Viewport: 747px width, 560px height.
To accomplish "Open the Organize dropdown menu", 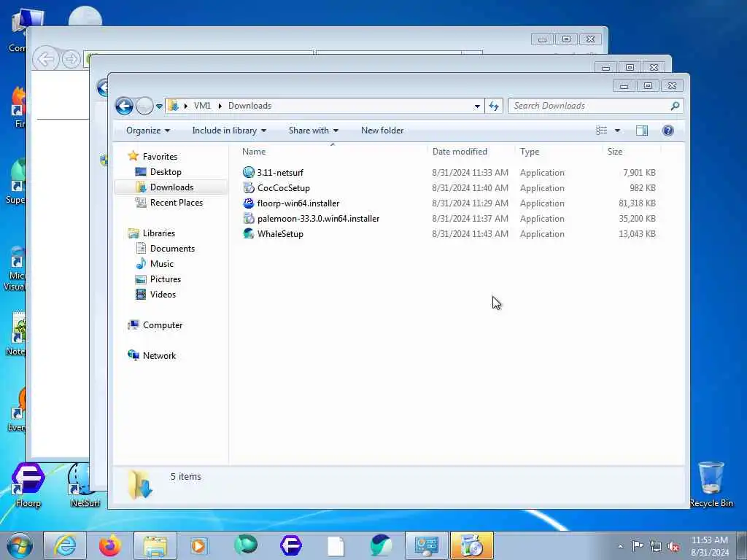I will (147, 131).
